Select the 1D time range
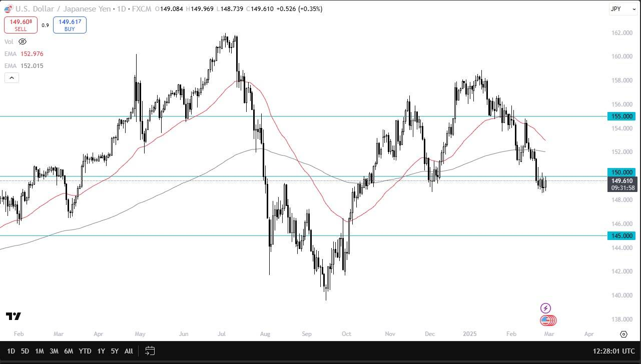Screen dimensions: 641x364 pos(11,351)
